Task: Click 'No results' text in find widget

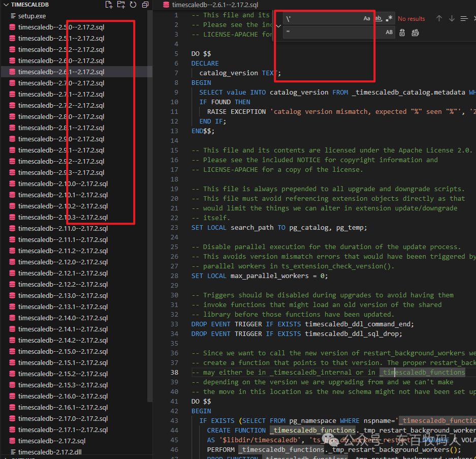Action: pyautogui.click(x=411, y=19)
